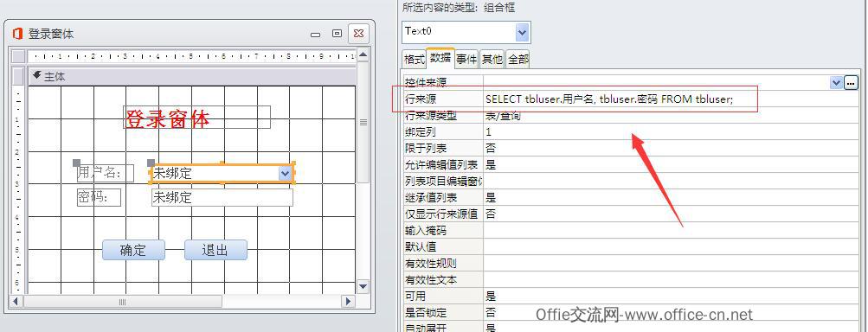This screenshot has width=868, height=332.
Task: Click the 用户名 label move handle
Action: click(x=76, y=163)
